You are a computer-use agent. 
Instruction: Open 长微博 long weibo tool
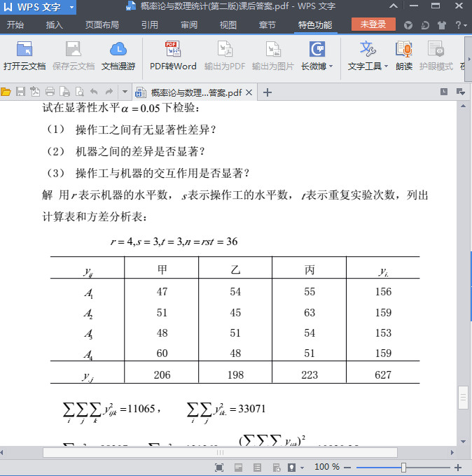click(317, 49)
